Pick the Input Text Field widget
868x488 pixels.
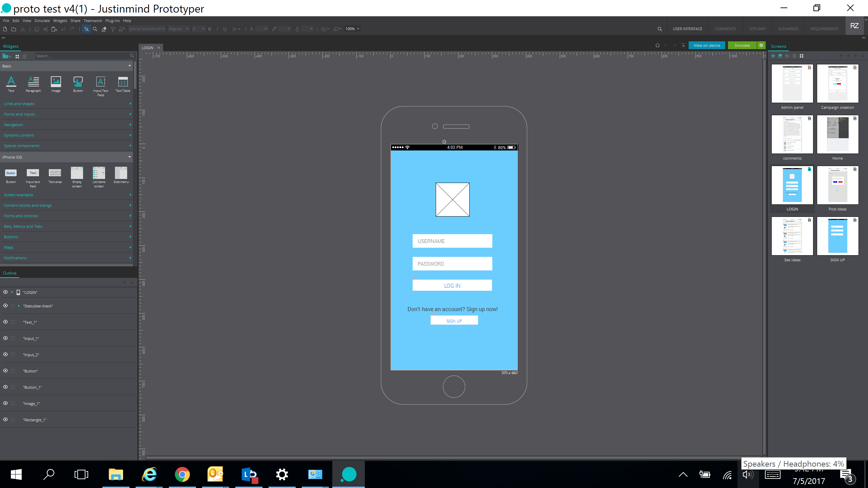click(101, 82)
